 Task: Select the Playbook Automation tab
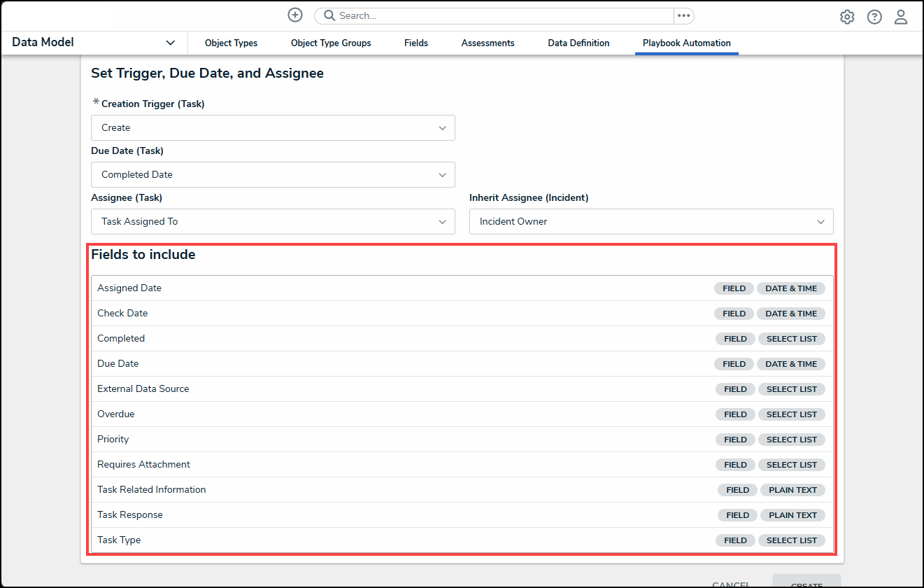coord(687,43)
